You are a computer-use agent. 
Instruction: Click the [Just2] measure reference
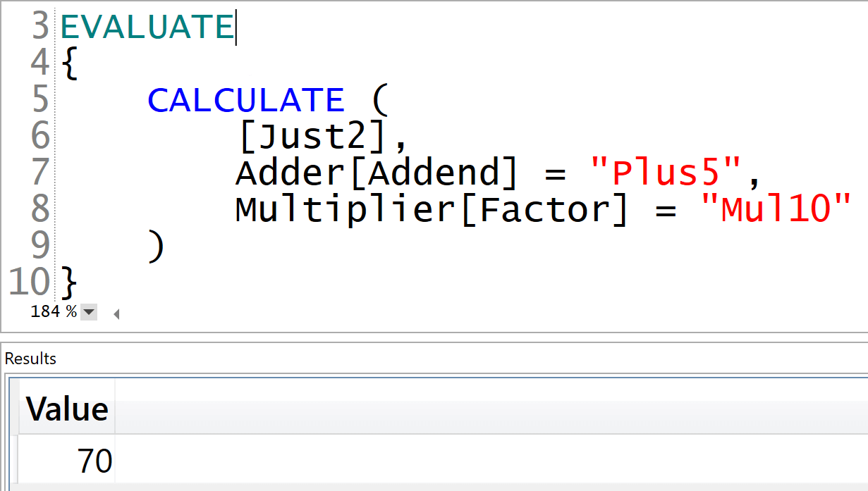point(314,137)
